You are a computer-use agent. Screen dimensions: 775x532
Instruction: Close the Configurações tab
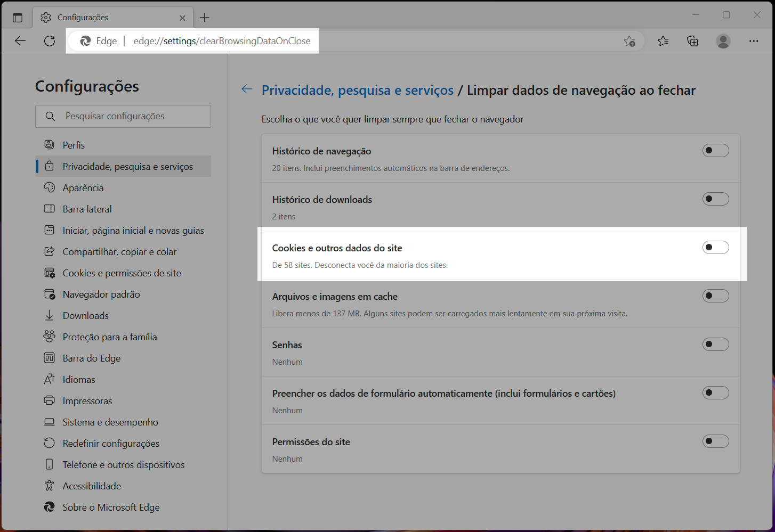coord(182,18)
